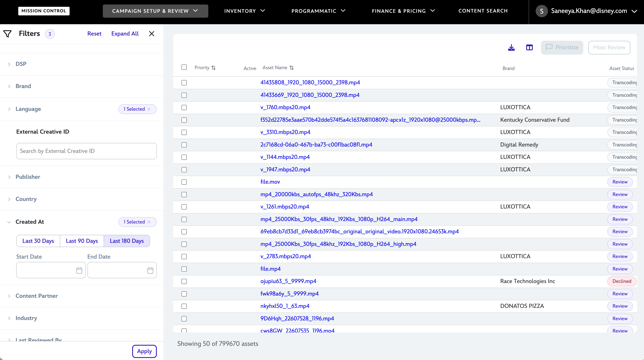The width and height of the screenshot is (644, 360).
Task: Click the Showing 50 of 799670 assets text
Action: [x=218, y=344]
